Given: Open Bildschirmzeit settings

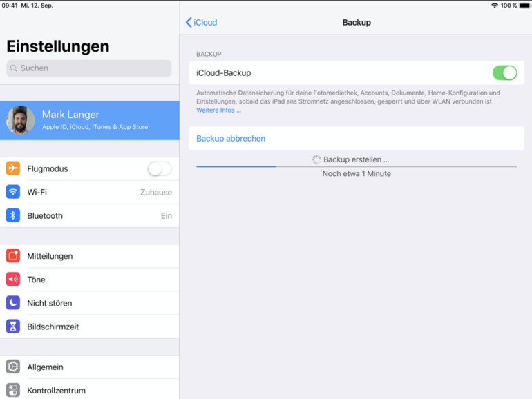Looking at the screenshot, I should click(x=90, y=327).
